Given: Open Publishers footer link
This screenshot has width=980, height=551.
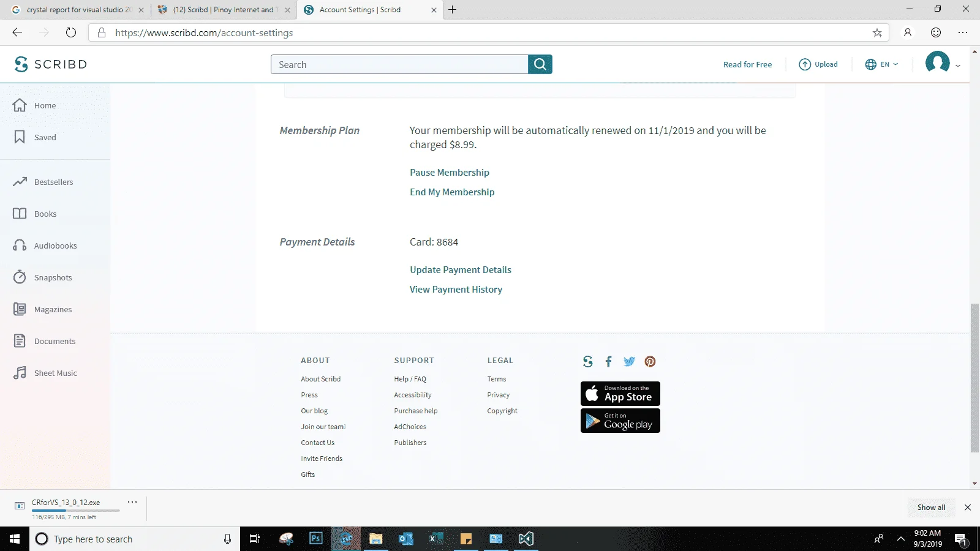Looking at the screenshot, I should coord(410,443).
